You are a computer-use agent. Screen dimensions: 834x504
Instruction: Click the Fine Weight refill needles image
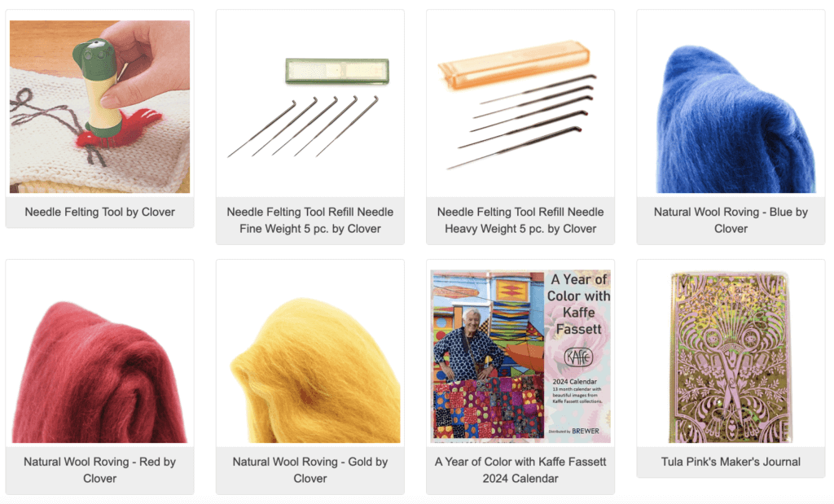[x=309, y=107]
